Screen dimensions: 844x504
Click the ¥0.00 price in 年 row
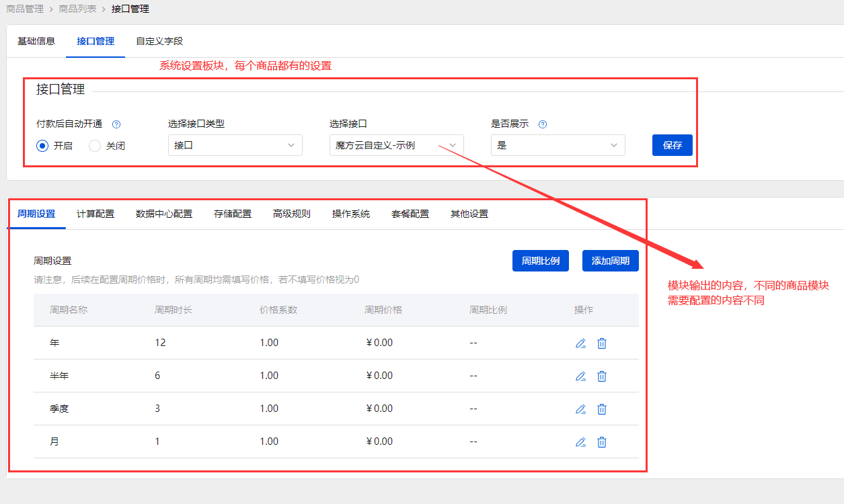pyautogui.click(x=379, y=343)
